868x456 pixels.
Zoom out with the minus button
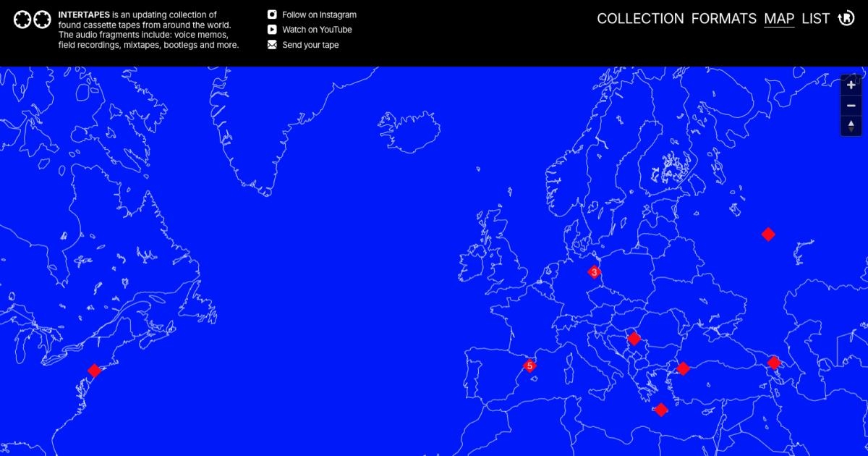click(851, 106)
